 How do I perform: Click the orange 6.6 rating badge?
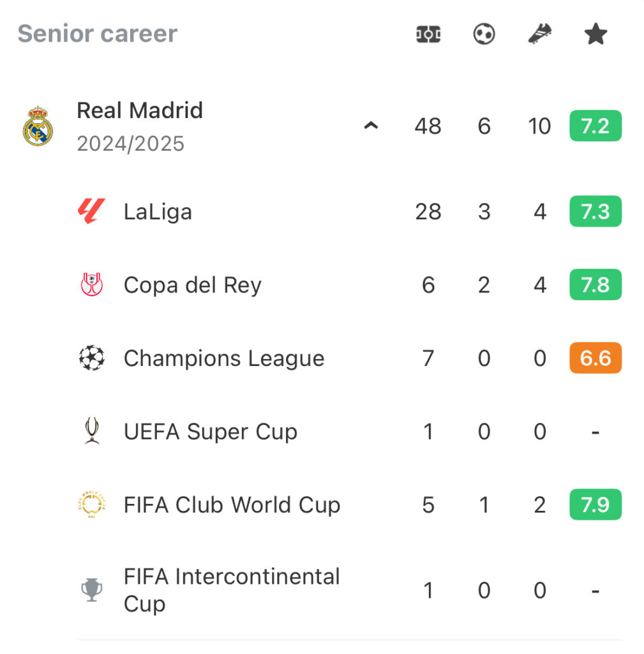point(595,358)
